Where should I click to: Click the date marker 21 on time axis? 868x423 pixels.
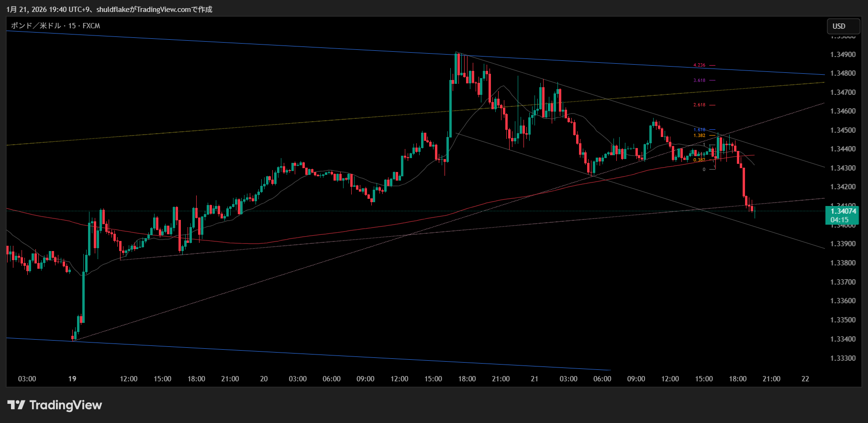pos(534,379)
